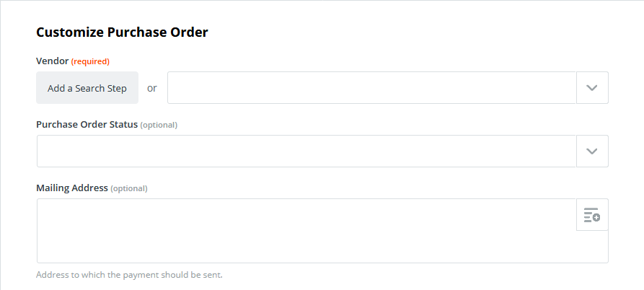Click the payment address help text
The height and width of the screenshot is (290, 644).
(129, 275)
